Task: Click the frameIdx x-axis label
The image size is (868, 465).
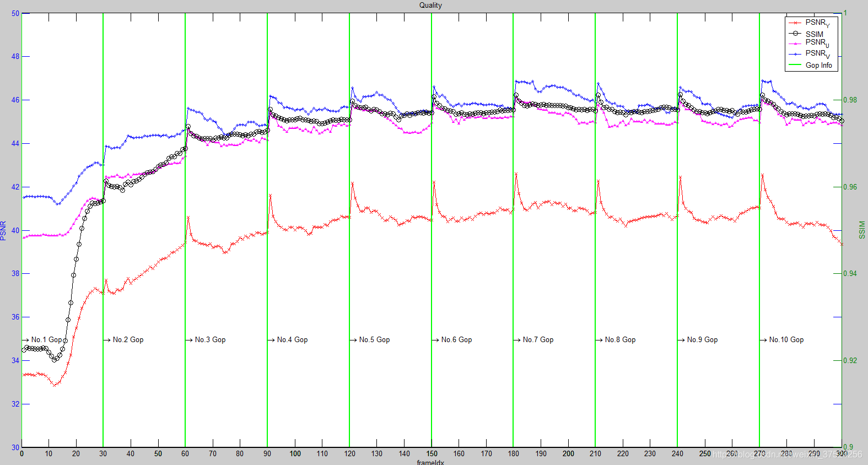Action: tap(430, 462)
